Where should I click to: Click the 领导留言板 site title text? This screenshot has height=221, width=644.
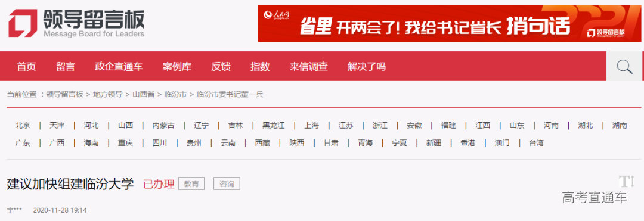pyautogui.click(x=94, y=18)
